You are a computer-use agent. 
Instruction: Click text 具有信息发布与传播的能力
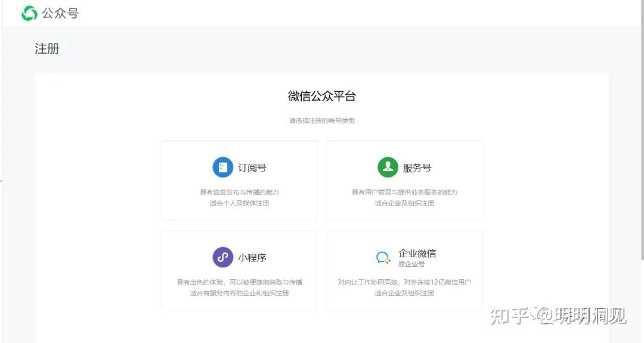[x=240, y=192]
